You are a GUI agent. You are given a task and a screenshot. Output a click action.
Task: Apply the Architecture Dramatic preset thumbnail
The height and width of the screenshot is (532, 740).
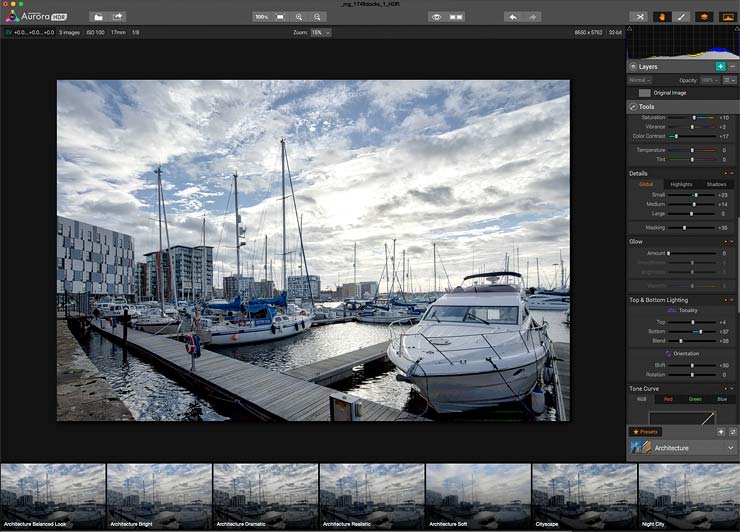[x=265, y=496]
